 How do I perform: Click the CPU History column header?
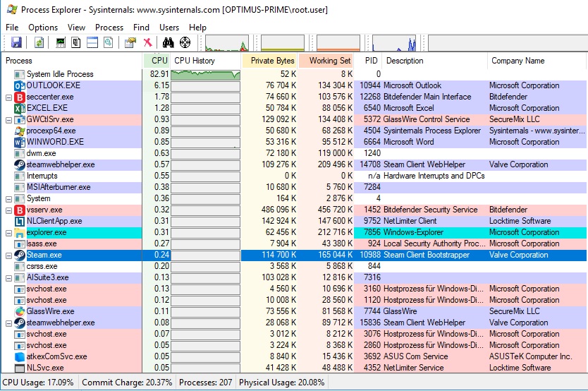[205, 61]
